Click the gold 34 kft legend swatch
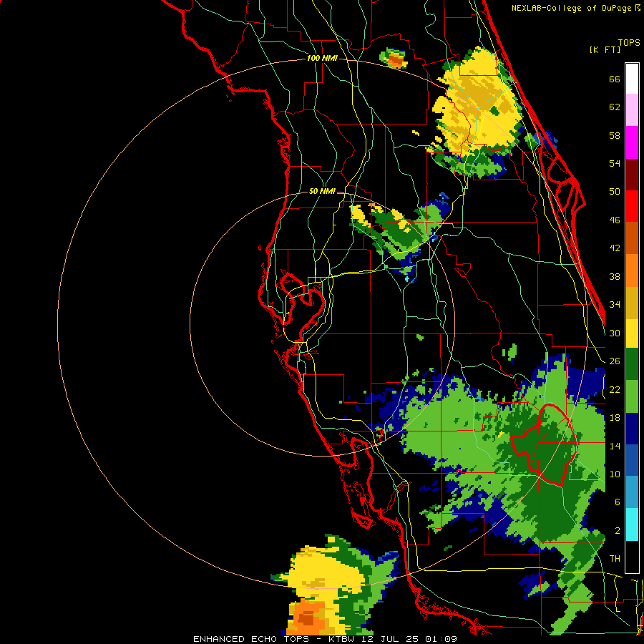 point(632,303)
